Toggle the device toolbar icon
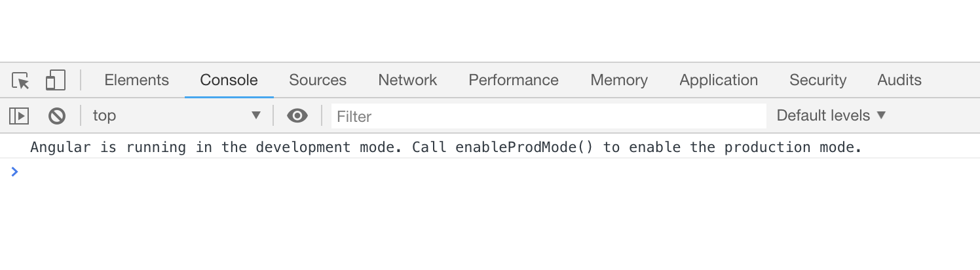The width and height of the screenshot is (980, 270). coord(55,81)
